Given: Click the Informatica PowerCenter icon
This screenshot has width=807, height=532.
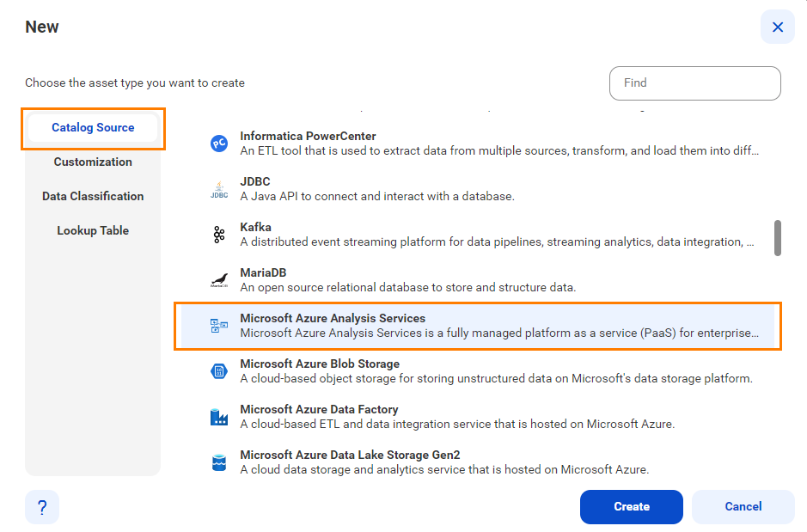Looking at the screenshot, I should click(219, 144).
